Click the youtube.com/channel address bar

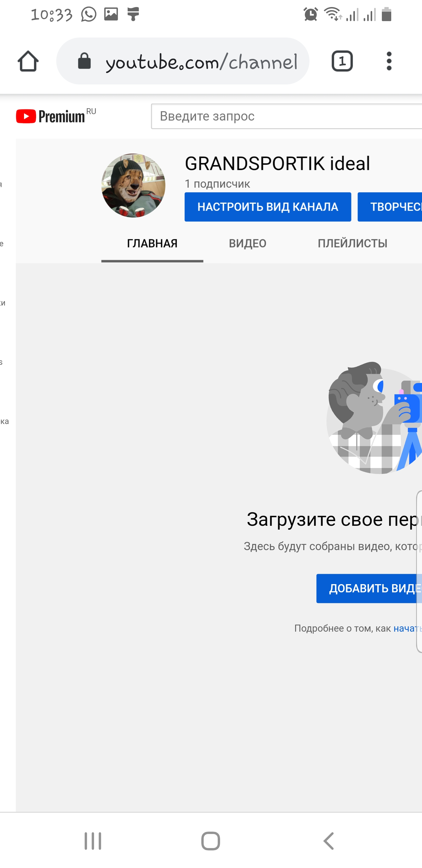[183, 61]
